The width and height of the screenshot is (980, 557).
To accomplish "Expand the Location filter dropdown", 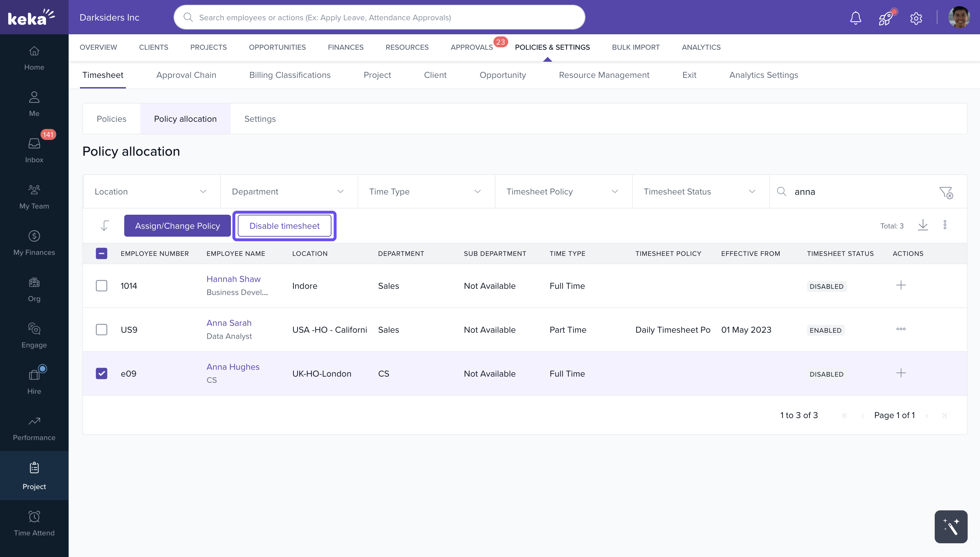I will [151, 192].
